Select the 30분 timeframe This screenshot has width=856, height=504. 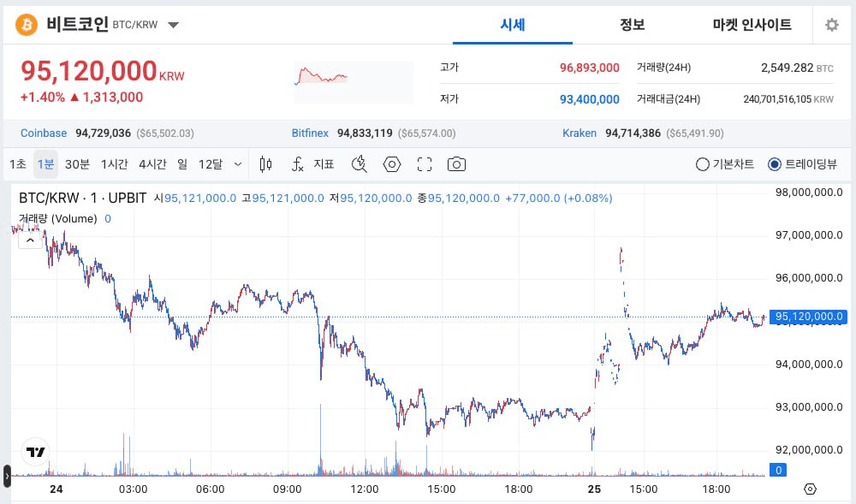click(77, 164)
